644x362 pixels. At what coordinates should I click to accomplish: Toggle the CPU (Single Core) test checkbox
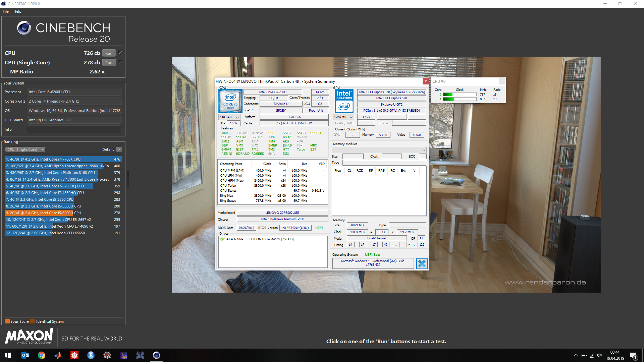pyautogui.click(x=120, y=62)
